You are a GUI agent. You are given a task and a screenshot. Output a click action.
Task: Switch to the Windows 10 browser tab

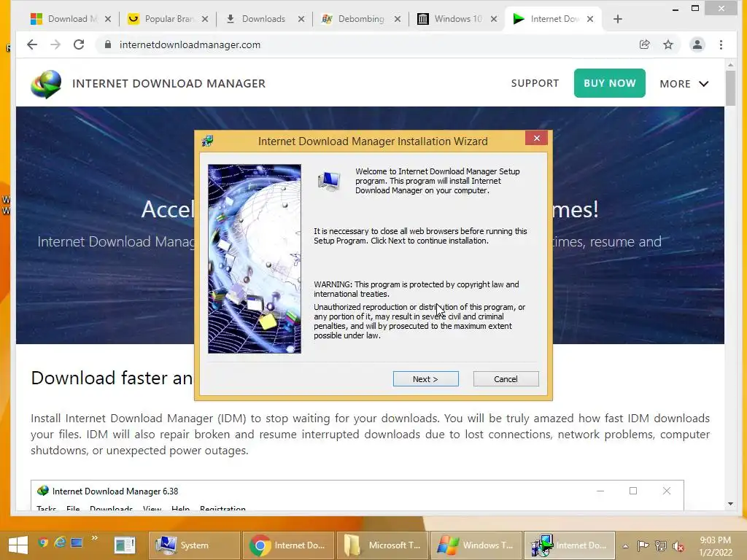(x=457, y=19)
